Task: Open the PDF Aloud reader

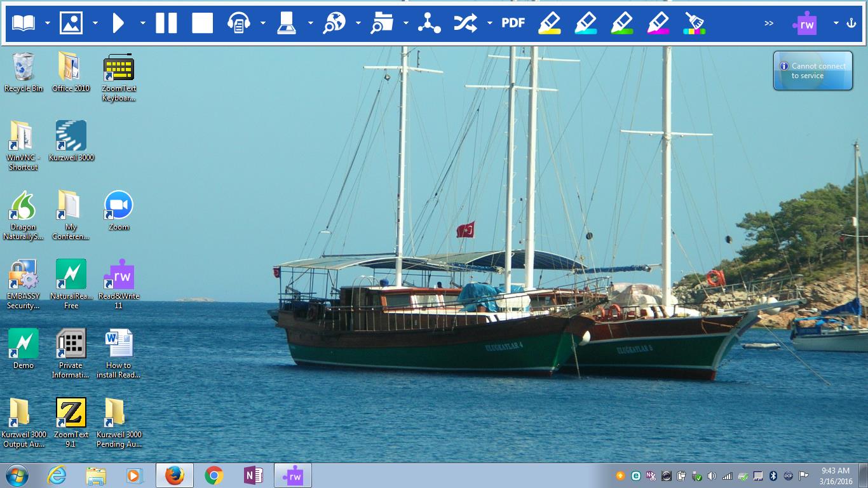Action: click(513, 23)
